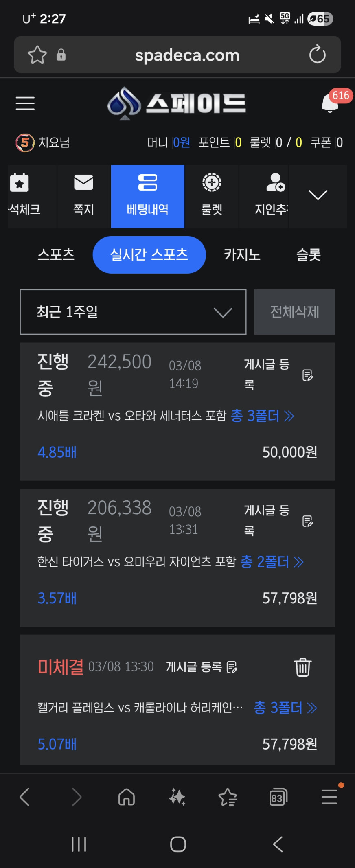Tap 게시글 등록 on the 미체결 bet

pyautogui.click(x=202, y=667)
